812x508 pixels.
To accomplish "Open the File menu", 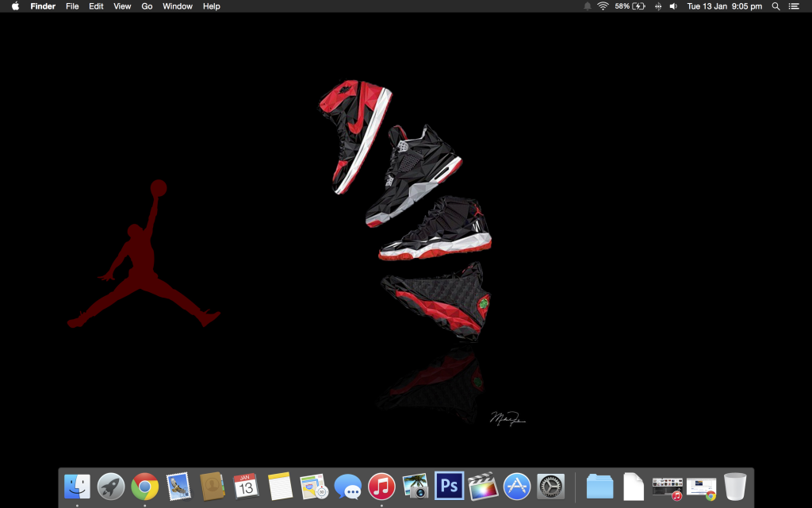I will click(x=72, y=6).
